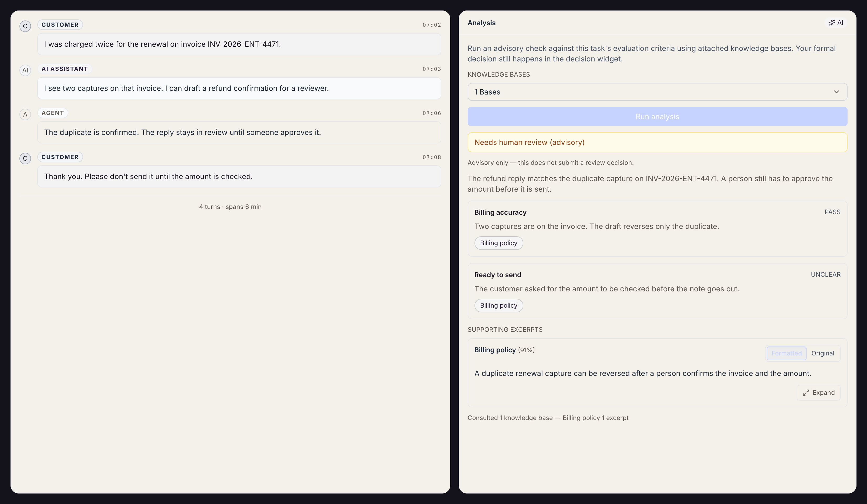Click Billing policy tag under Ready to send
The height and width of the screenshot is (504, 867).
499,306
